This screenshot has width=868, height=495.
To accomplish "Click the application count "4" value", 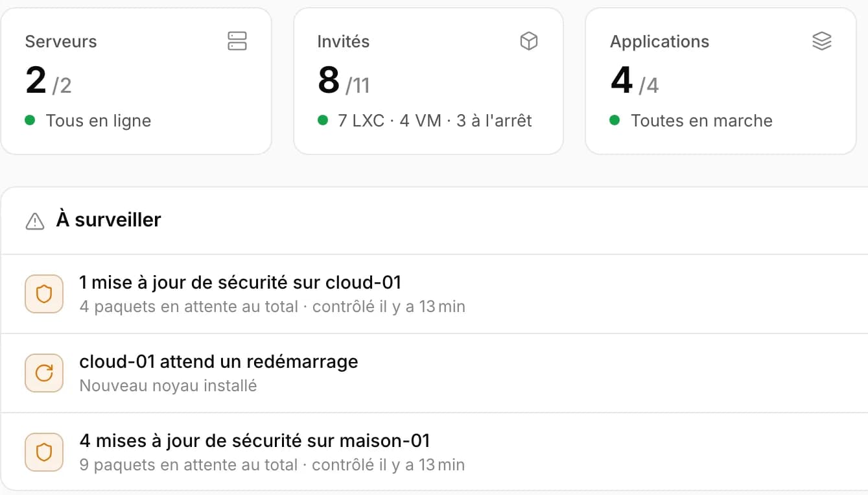I will [x=622, y=80].
